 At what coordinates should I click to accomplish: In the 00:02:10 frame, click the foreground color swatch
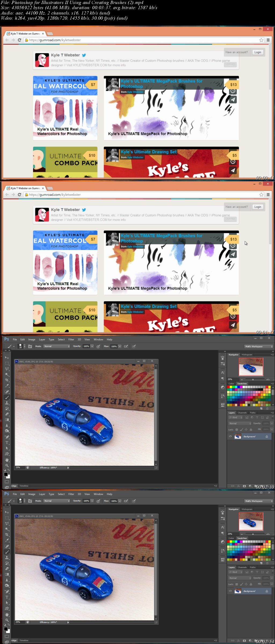[6, 474]
